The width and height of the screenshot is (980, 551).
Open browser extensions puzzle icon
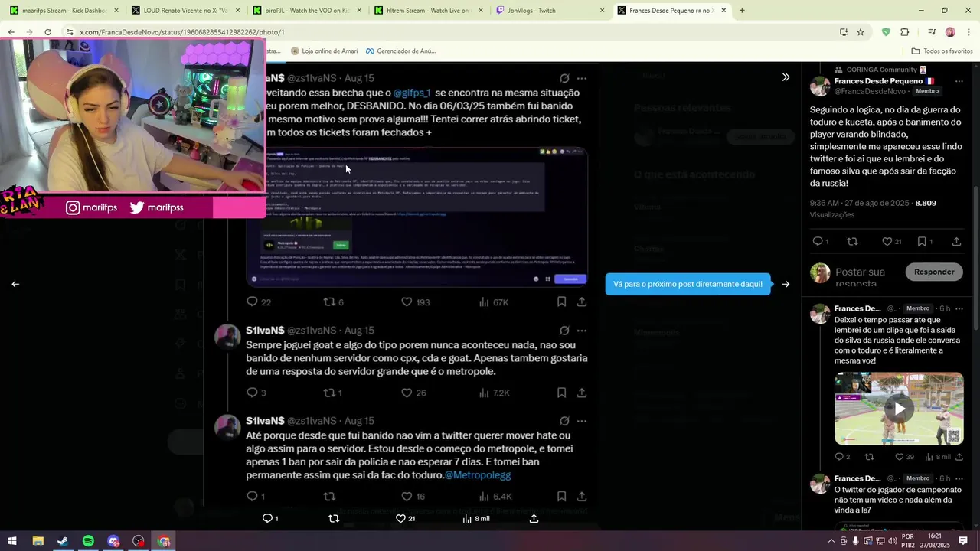click(x=905, y=32)
